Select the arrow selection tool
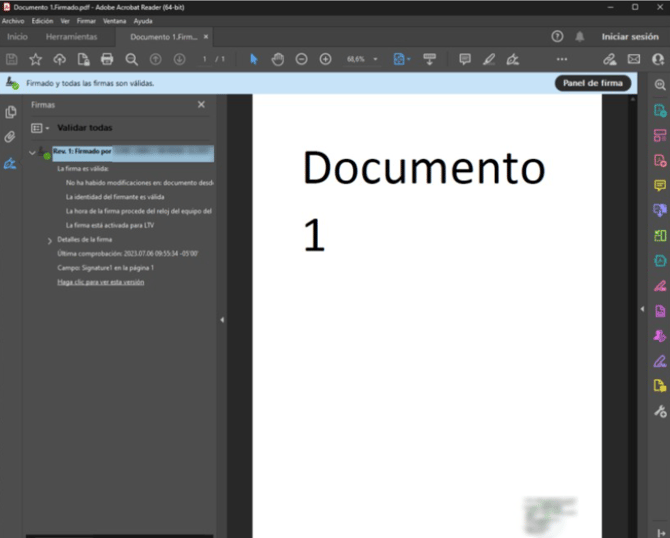670x538 pixels. (x=253, y=59)
